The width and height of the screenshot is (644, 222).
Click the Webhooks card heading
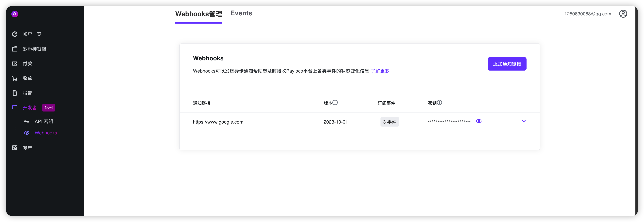[x=208, y=58]
